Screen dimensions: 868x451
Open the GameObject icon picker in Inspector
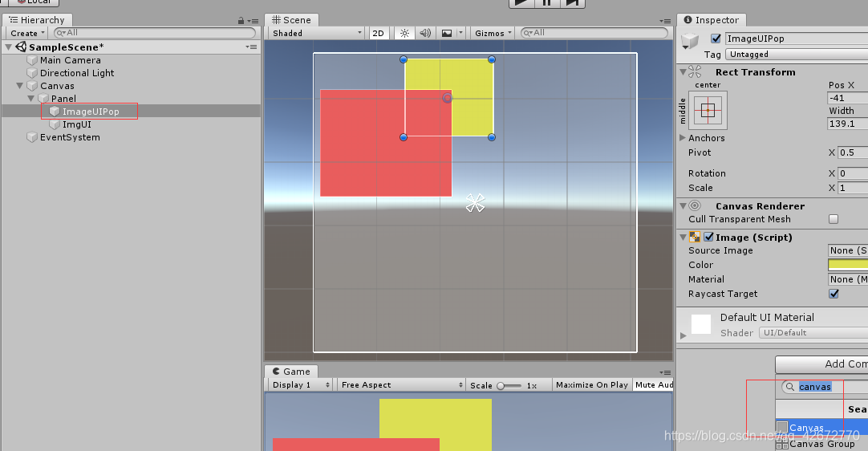[690, 41]
